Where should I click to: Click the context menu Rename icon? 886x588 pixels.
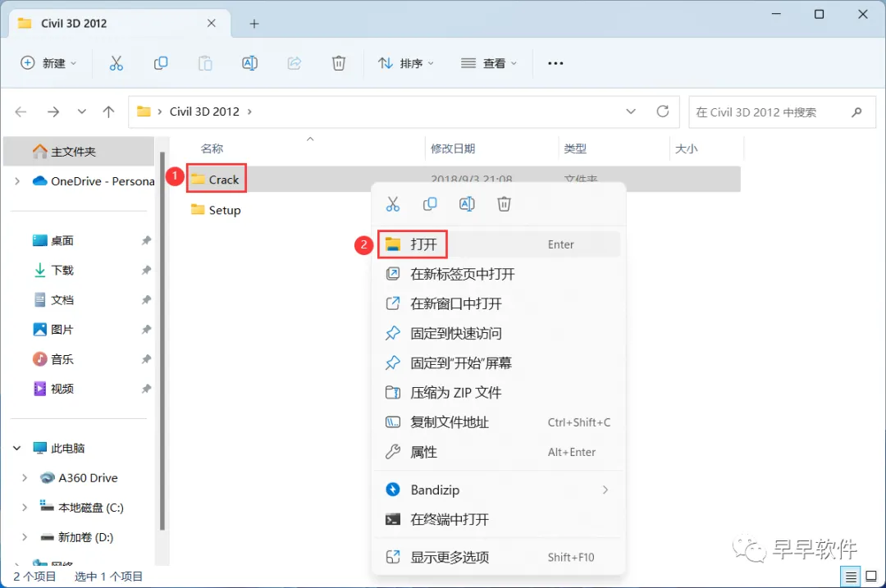467,204
